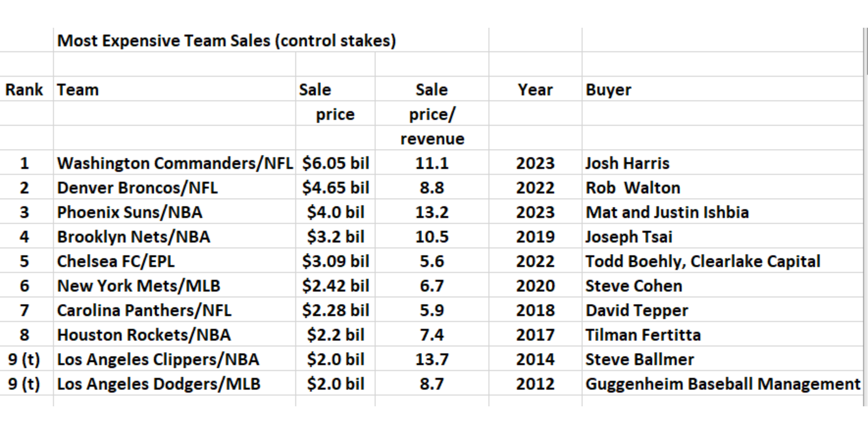This screenshot has height=434, width=868.
Task: Click the Guggenheim Baseball Management cell
Action: (x=722, y=384)
